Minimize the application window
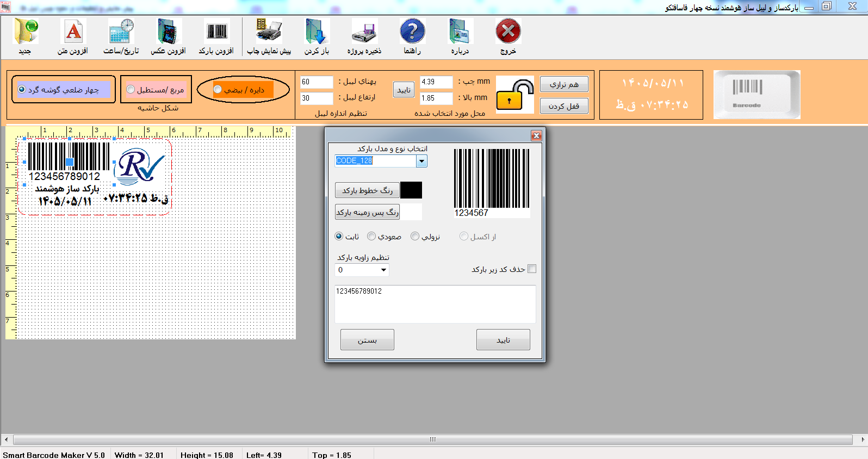868x459 pixels. point(809,7)
